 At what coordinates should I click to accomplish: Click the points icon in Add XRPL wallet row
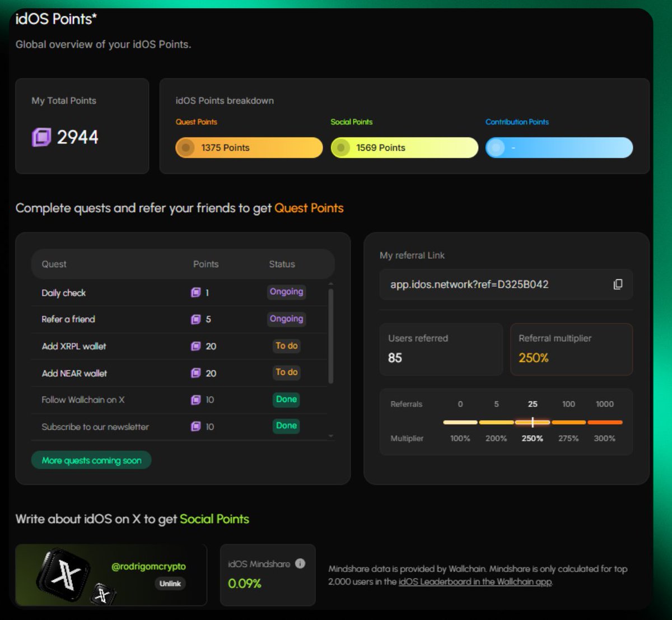(x=195, y=346)
